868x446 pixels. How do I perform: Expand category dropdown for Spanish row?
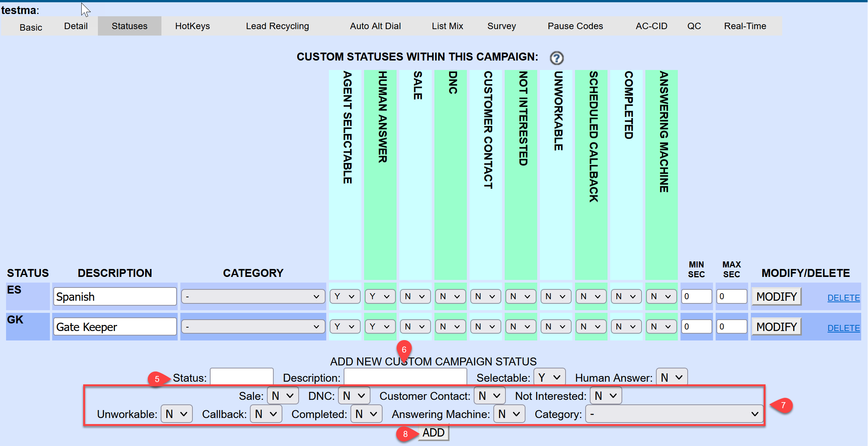[x=253, y=297]
